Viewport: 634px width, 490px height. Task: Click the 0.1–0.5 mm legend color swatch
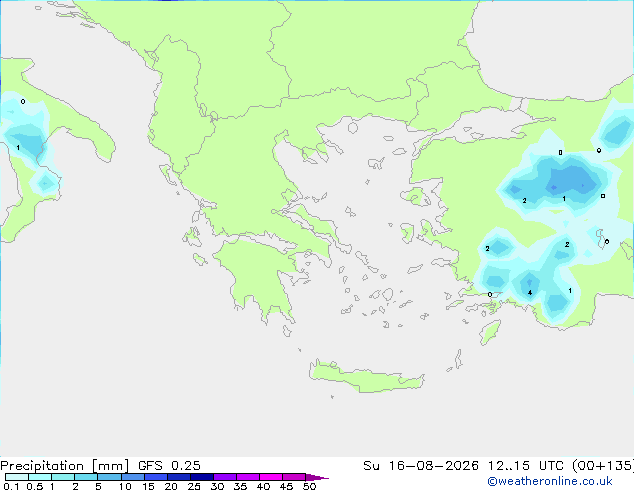click(x=17, y=477)
